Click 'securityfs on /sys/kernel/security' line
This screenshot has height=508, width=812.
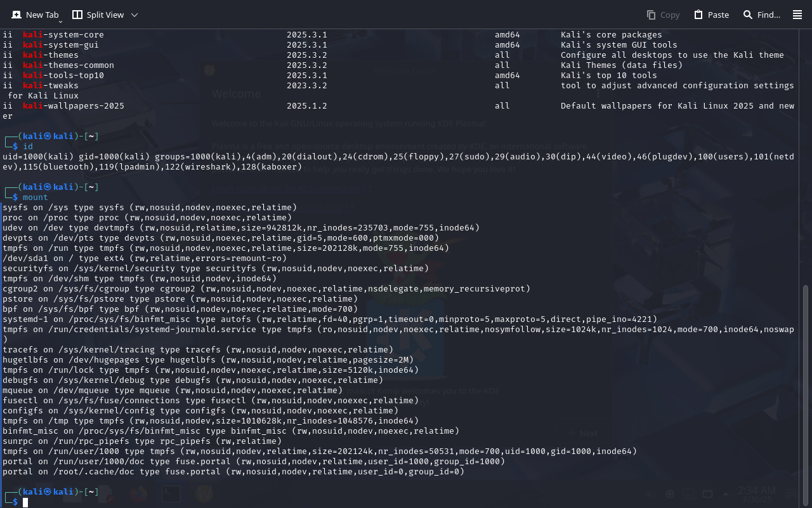pos(216,269)
